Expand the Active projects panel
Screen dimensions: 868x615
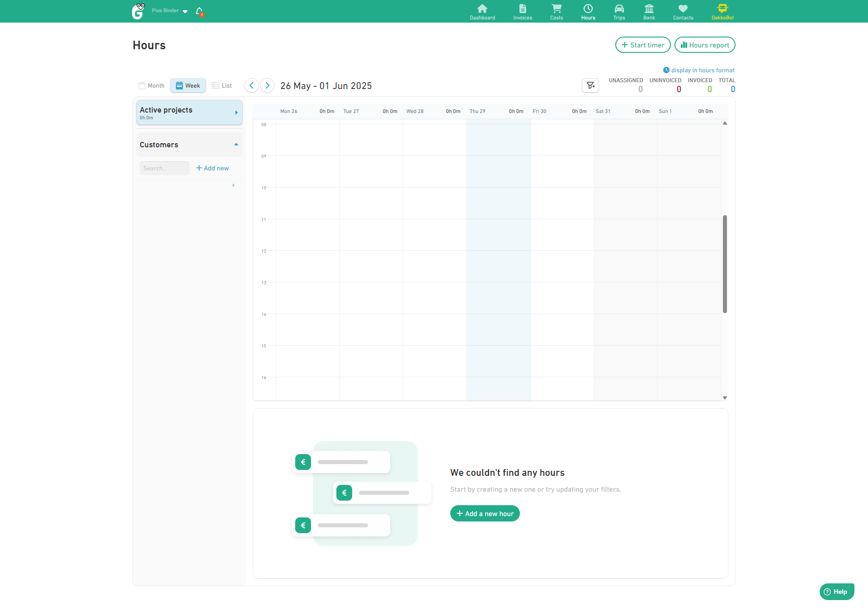(236, 113)
